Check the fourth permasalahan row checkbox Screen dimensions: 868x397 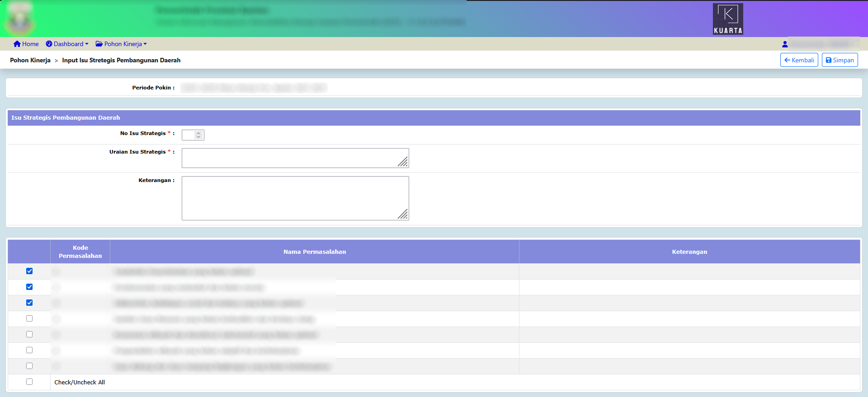pos(29,318)
